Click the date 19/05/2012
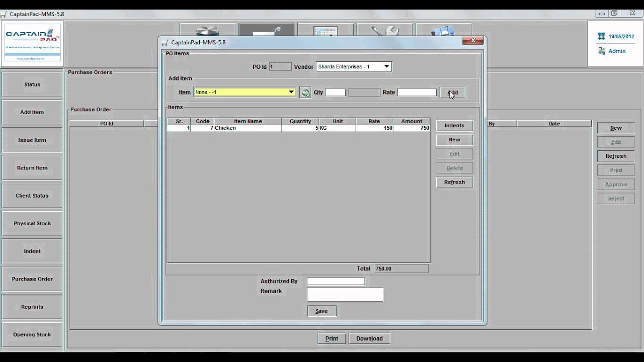The height and width of the screenshot is (362, 644). (621, 37)
